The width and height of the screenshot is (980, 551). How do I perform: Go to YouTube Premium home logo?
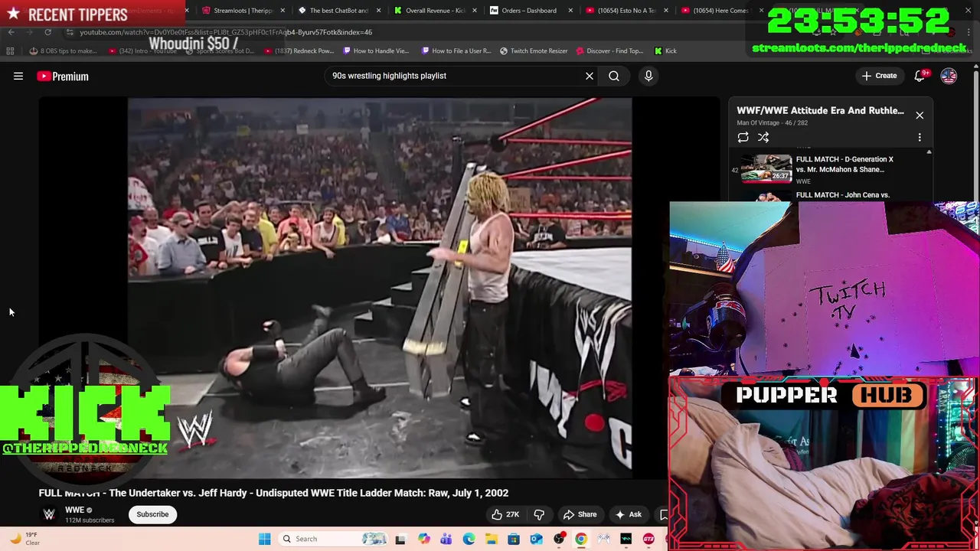(63, 76)
